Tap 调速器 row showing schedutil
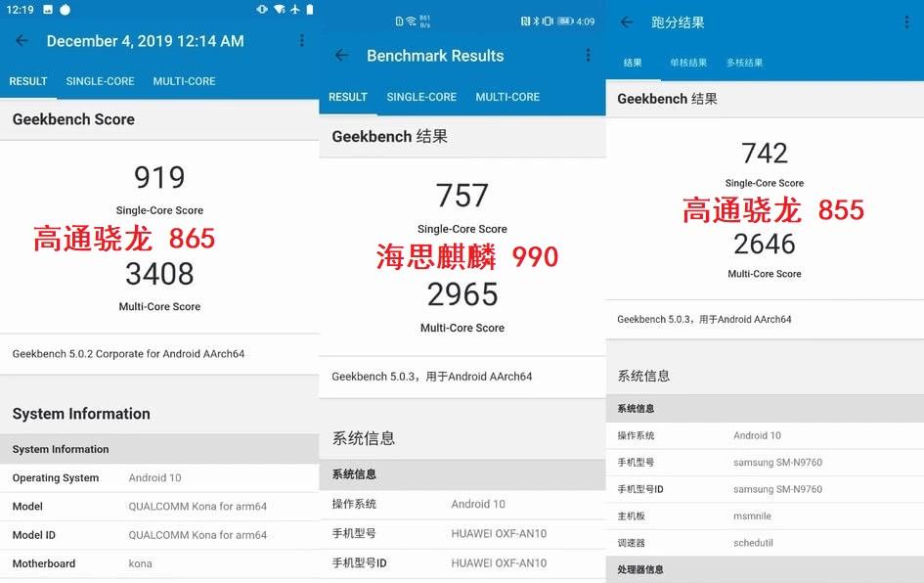The width and height of the screenshot is (924, 583). tap(765, 543)
